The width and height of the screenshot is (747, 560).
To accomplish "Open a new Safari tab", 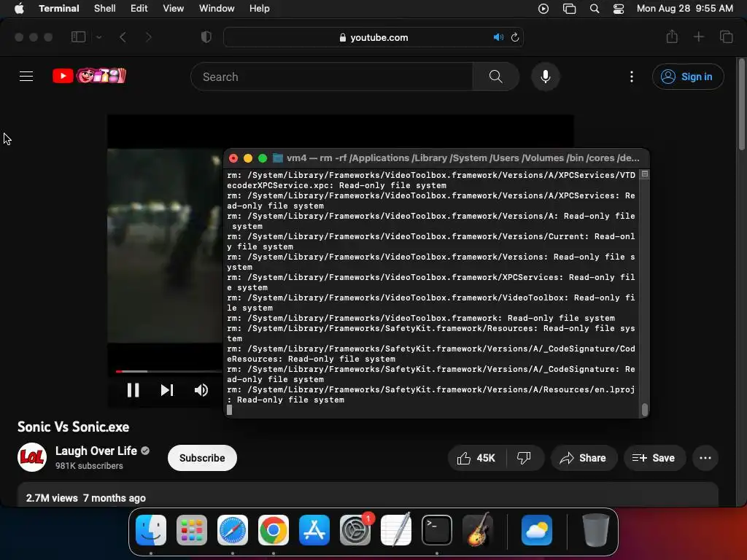I will pyautogui.click(x=698, y=36).
